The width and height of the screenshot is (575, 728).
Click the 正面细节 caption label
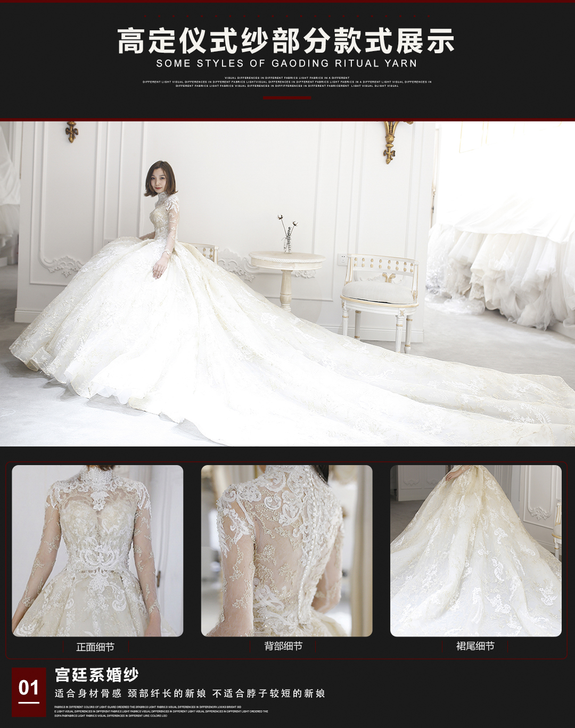(95, 647)
